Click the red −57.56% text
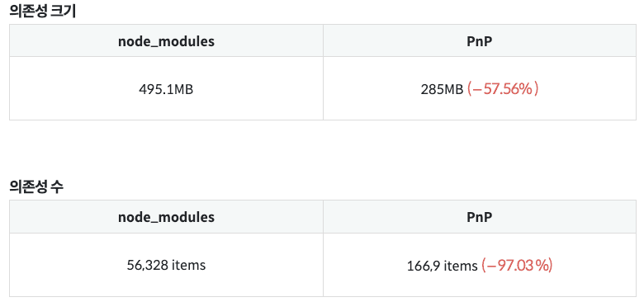Viewport: 644px width, 302px height. 503,89
